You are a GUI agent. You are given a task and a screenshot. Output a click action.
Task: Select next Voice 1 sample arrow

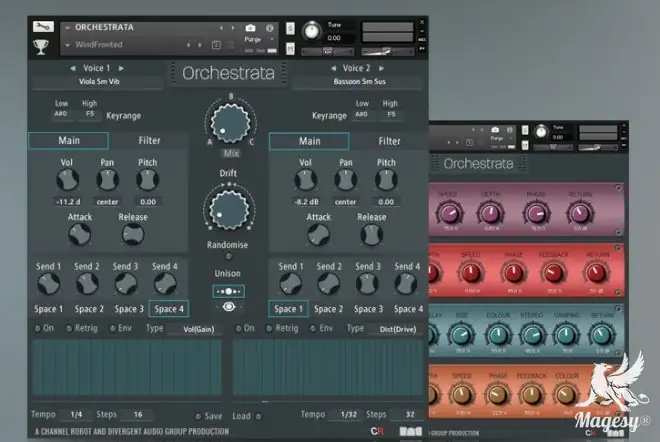tap(121, 68)
